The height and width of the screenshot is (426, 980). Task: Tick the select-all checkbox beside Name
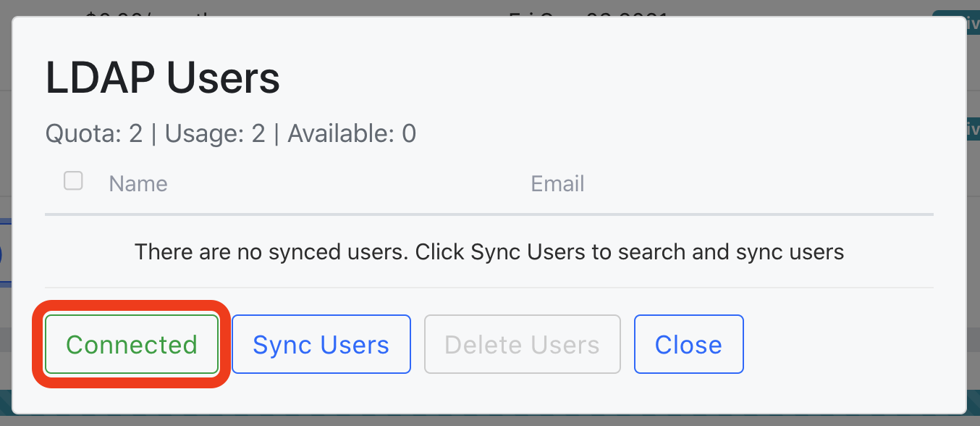tap(73, 180)
